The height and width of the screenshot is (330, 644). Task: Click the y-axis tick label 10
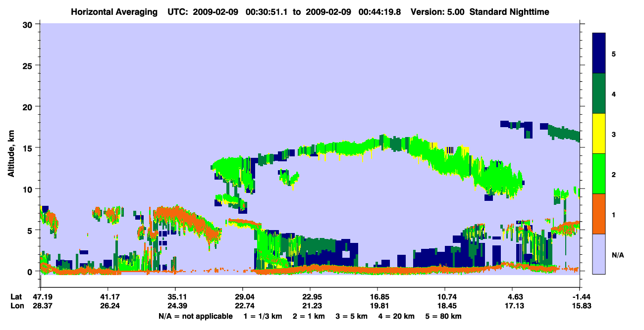[x=29, y=189]
